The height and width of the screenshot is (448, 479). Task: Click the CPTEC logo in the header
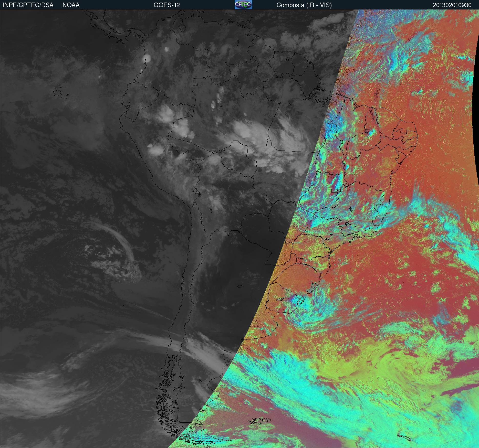pos(243,5)
